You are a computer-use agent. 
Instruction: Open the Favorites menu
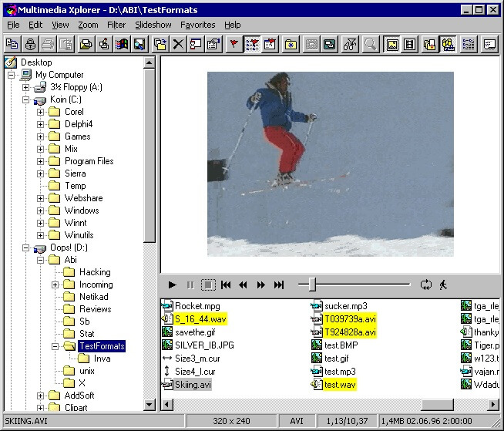click(x=198, y=25)
